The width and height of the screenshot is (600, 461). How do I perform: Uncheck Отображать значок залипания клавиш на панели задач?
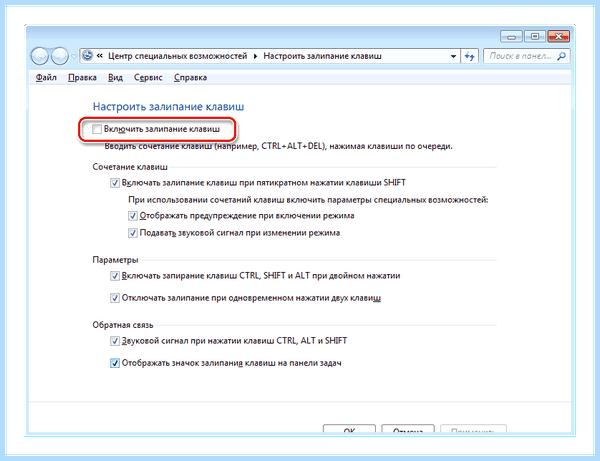pyautogui.click(x=115, y=363)
